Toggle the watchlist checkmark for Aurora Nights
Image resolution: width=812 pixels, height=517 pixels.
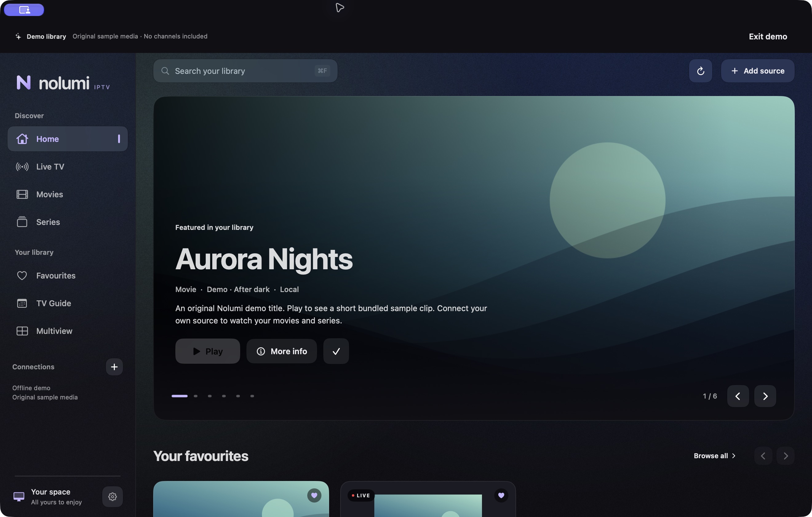336,351
